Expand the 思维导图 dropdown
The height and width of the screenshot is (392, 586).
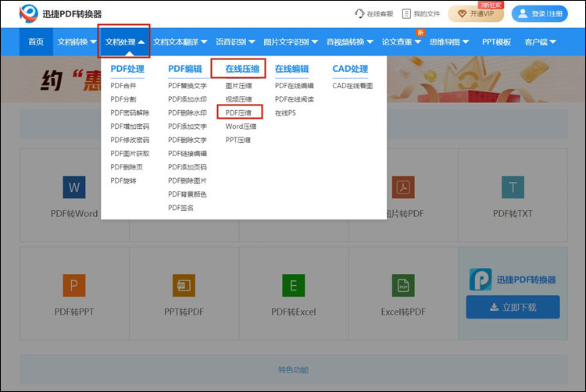pos(448,42)
